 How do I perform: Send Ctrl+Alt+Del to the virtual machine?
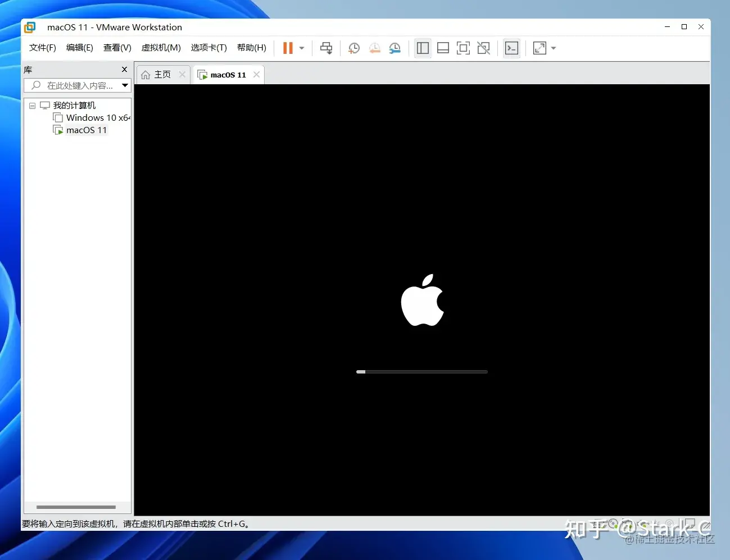[326, 48]
